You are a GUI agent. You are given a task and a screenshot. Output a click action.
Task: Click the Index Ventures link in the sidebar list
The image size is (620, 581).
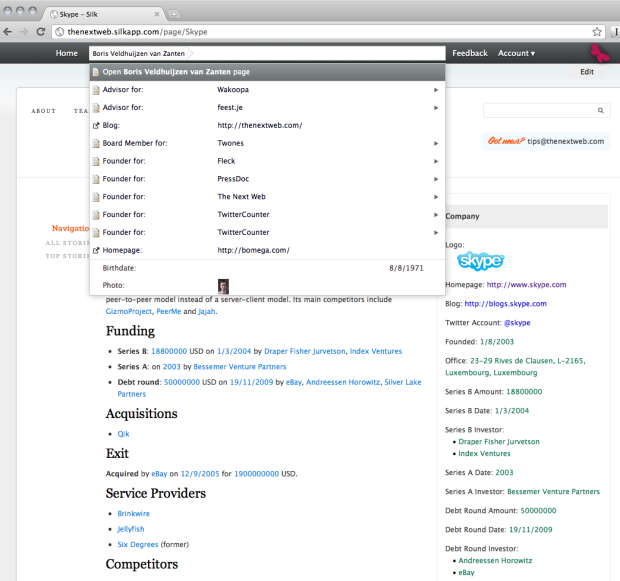point(484,454)
